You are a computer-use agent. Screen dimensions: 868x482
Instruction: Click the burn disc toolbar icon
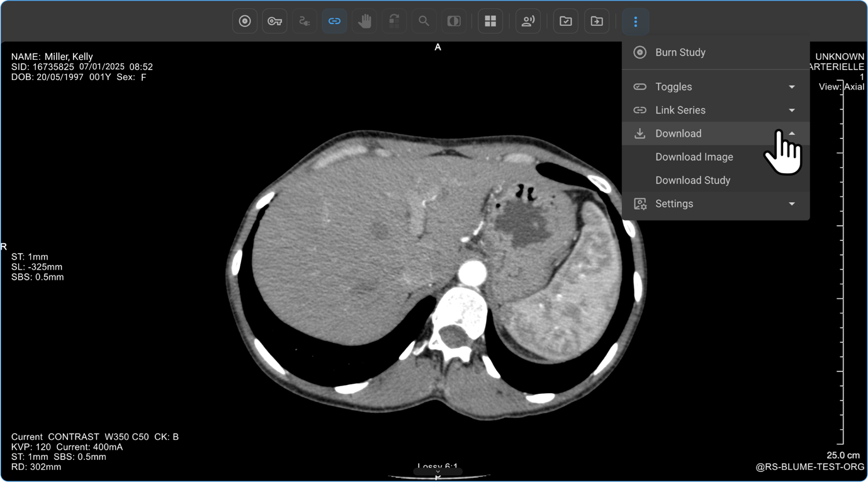[245, 21]
